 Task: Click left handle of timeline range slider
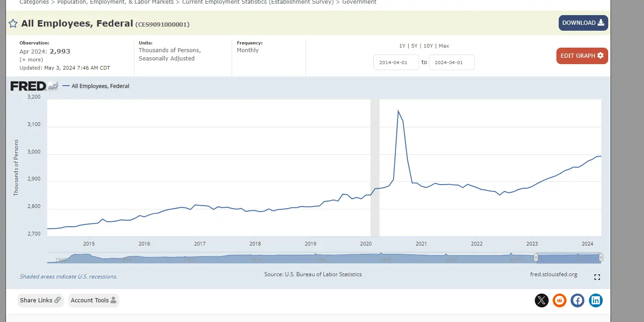coord(535,258)
